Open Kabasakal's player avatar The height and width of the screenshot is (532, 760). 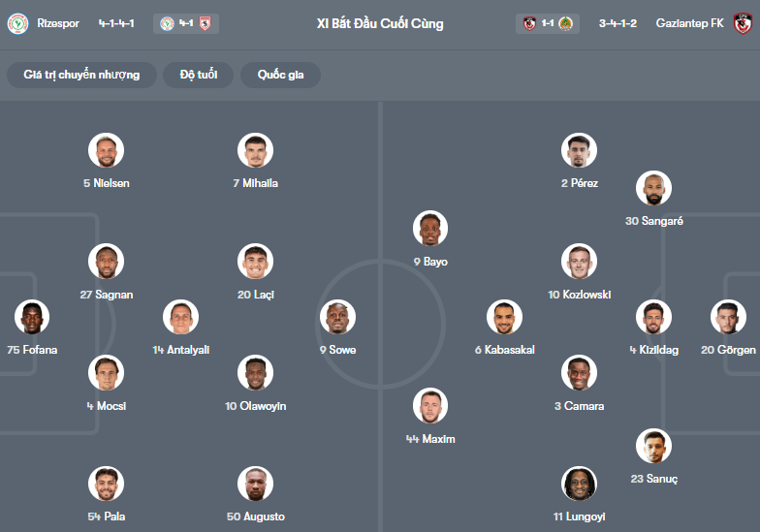tap(504, 317)
